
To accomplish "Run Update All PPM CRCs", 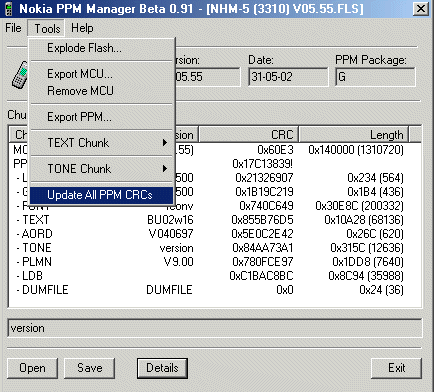I will tap(102, 195).
